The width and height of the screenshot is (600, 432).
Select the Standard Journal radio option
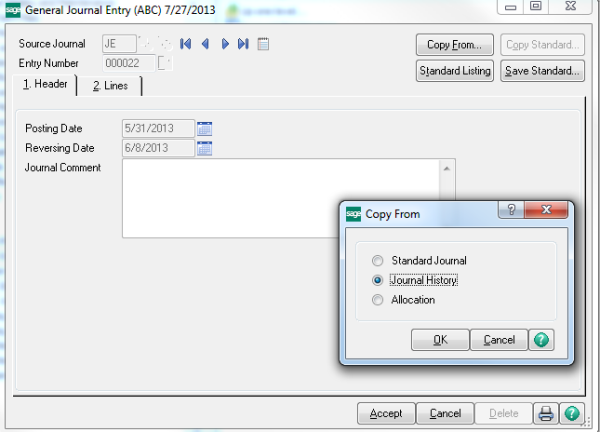coord(378,261)
